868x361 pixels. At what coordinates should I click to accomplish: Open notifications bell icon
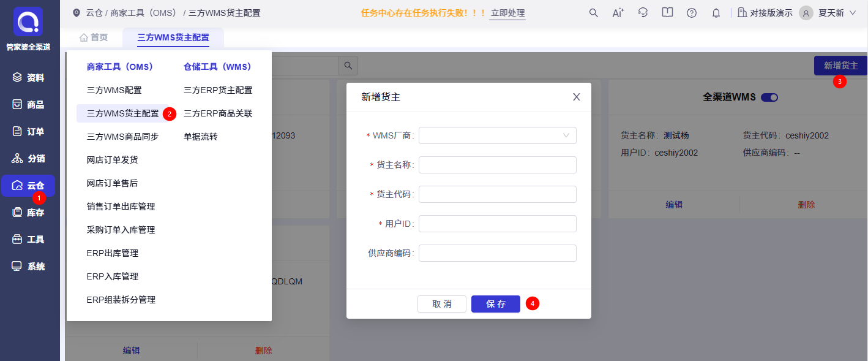(716, 13)
